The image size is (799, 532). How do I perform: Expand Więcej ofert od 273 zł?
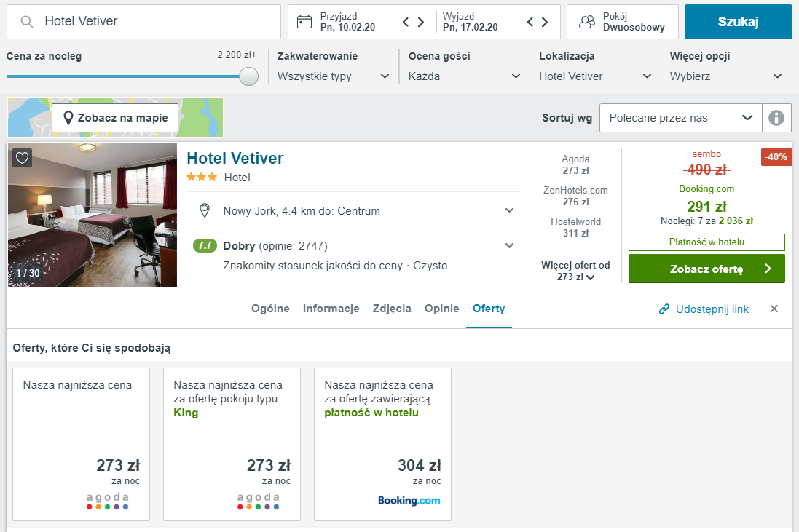pos(575,271)
